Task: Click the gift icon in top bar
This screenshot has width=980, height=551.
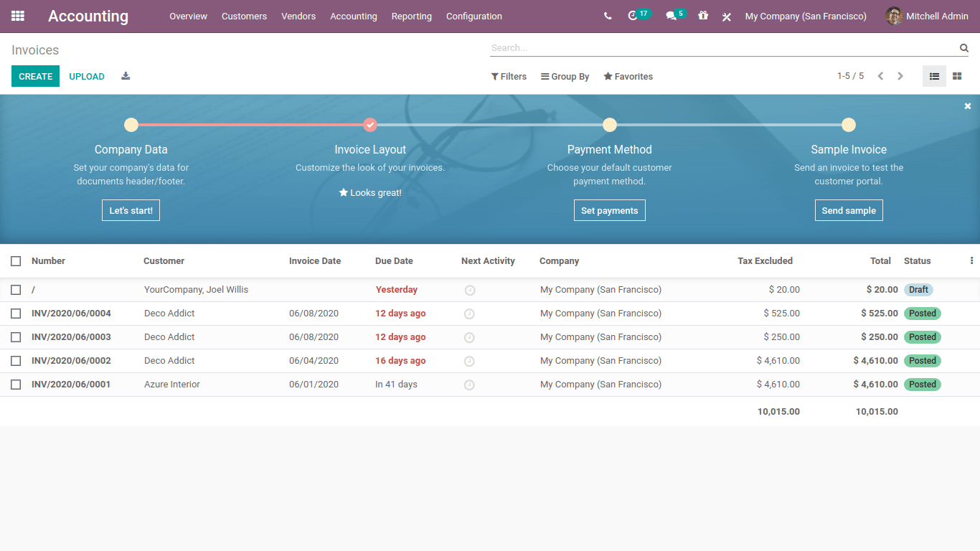Action: (x=703, y=16)
